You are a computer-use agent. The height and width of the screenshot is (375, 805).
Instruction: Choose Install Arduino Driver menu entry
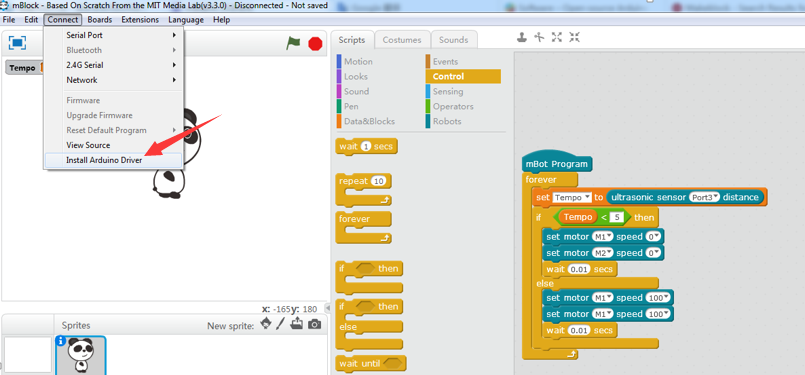coord(113,160)
